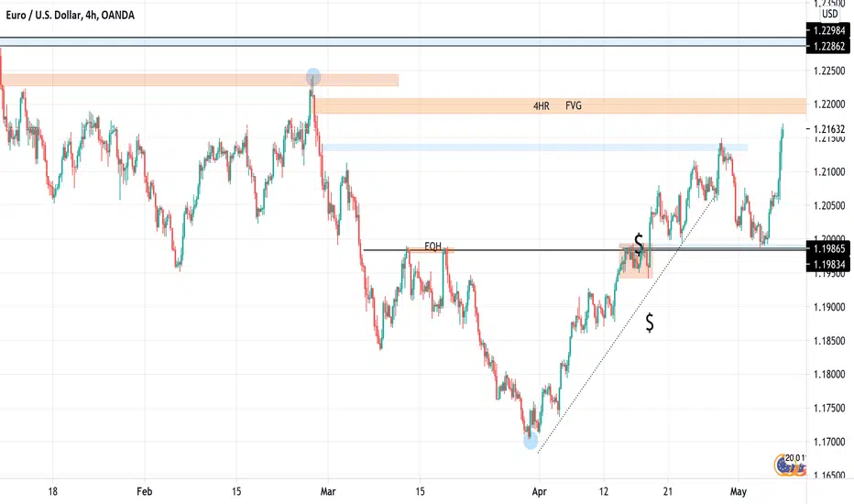
Task: Select the blue circle at late-February high
Action: click(313, 76)
